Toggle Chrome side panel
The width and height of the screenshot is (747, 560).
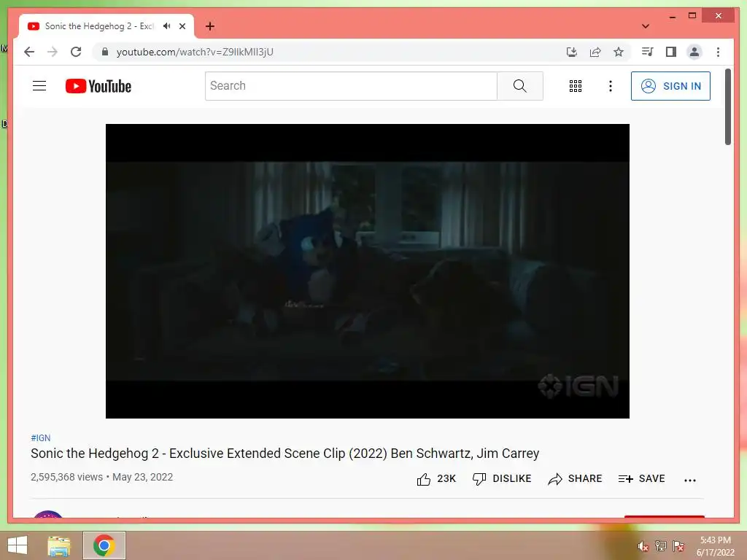671,52
